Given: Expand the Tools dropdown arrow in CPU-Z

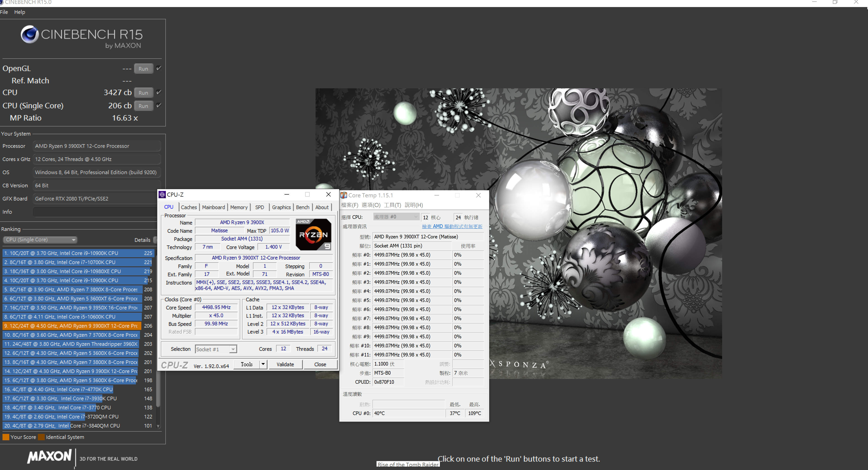Looking at the screenshot, I should 263,364.
